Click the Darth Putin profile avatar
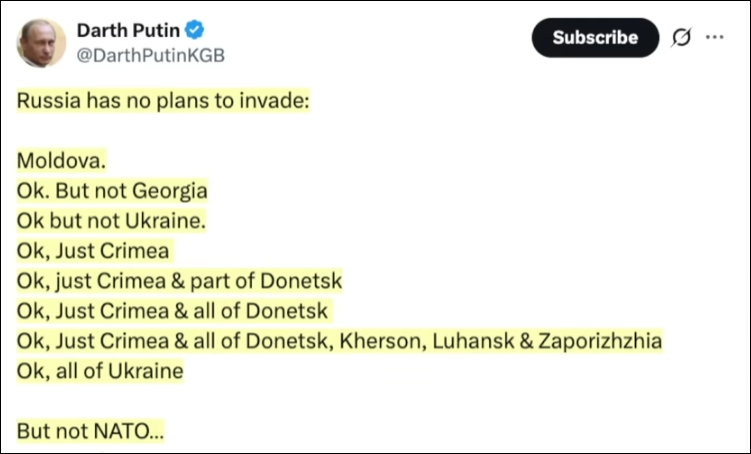751x454 pixels. click(42, 43)
